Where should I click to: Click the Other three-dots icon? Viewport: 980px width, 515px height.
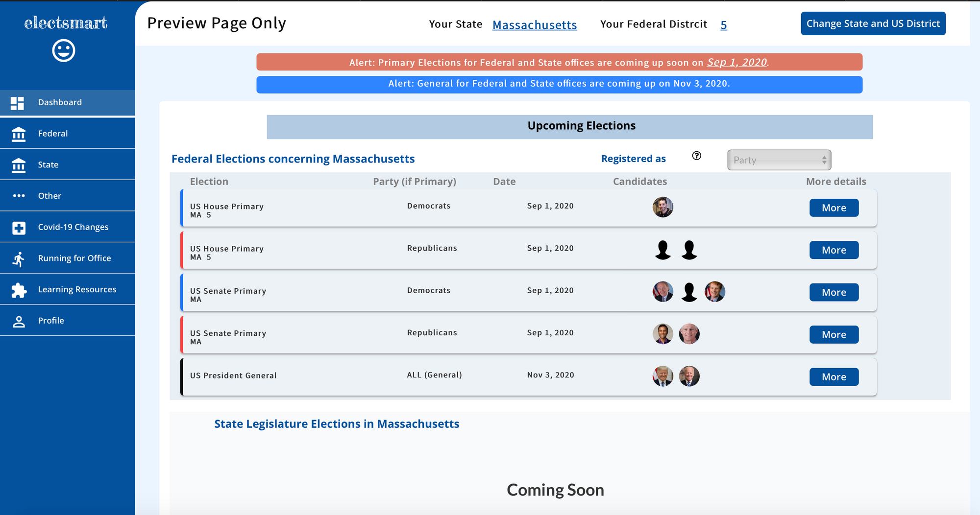point(19,196)
